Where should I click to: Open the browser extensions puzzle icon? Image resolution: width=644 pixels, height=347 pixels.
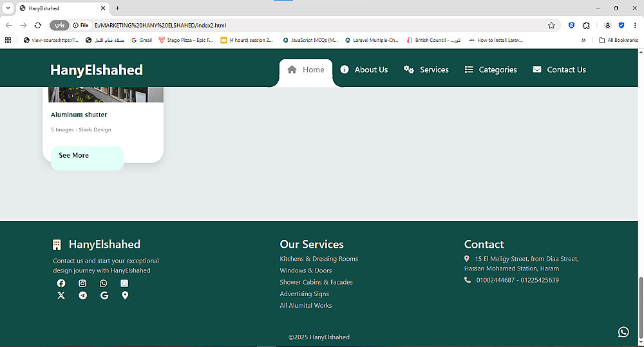coord(586,26)
